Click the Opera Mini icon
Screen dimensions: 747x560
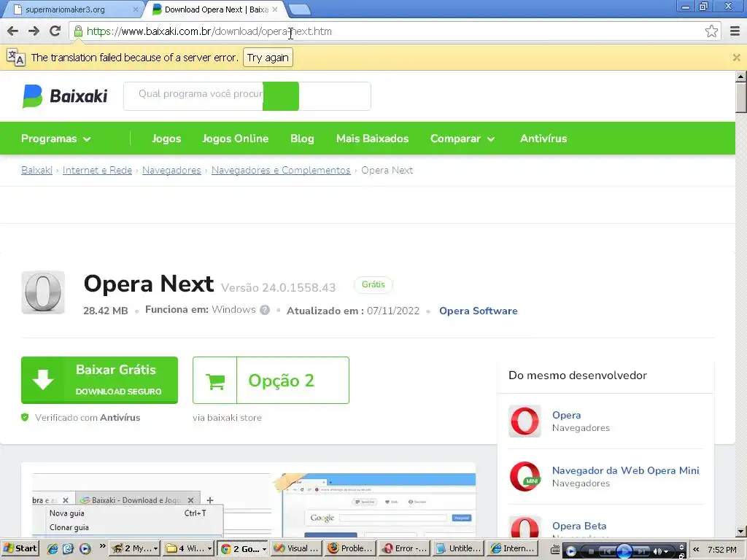point(525,476)
